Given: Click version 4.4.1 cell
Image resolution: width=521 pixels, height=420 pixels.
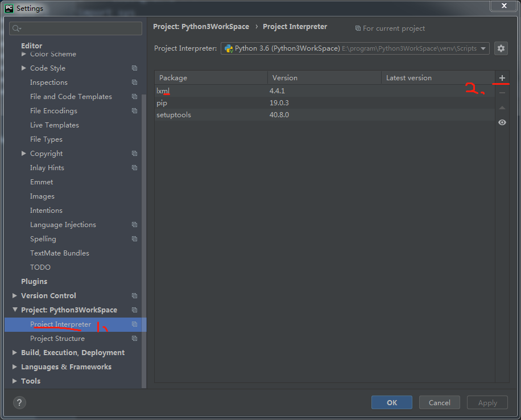Looking at the screenshot, I should coord(277,91).
